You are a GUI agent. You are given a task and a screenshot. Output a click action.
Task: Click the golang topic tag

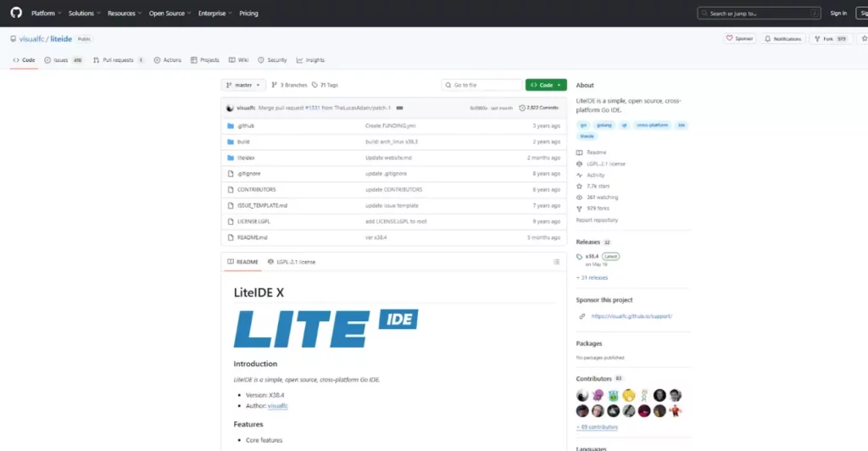point(604,125)
